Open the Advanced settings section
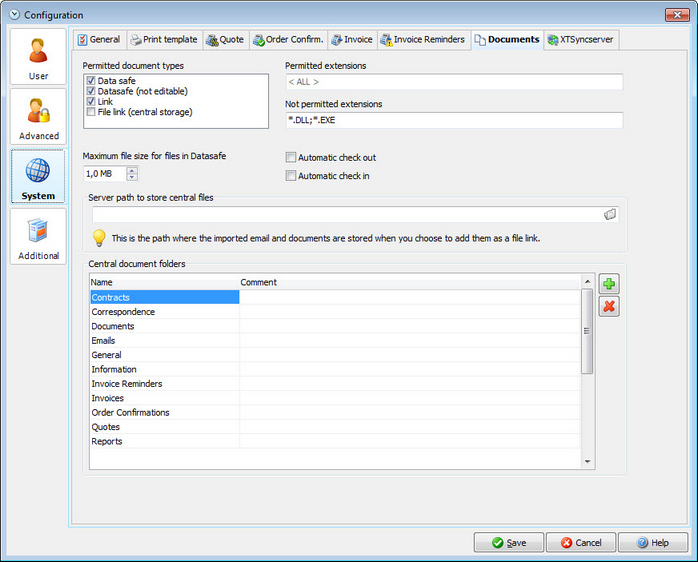 tap(38, 117)
